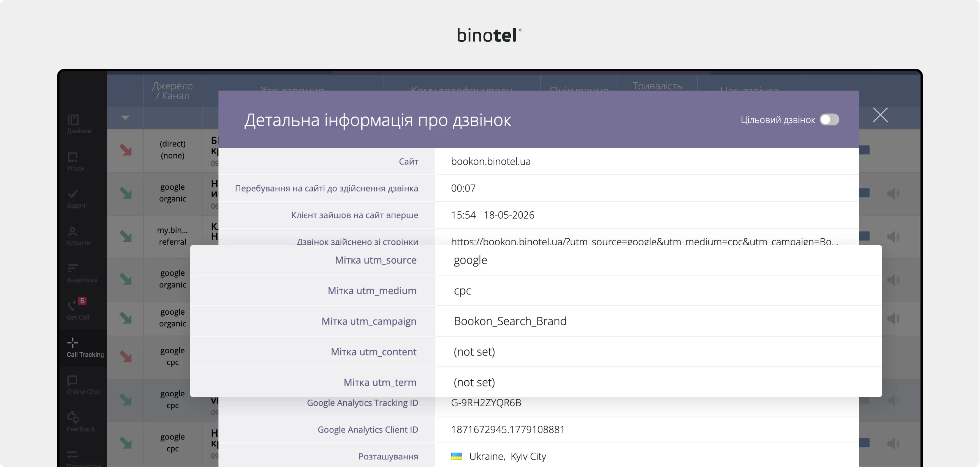Select utm_medium value cpc
Screen dimensions: 980x467
(462, 291)
